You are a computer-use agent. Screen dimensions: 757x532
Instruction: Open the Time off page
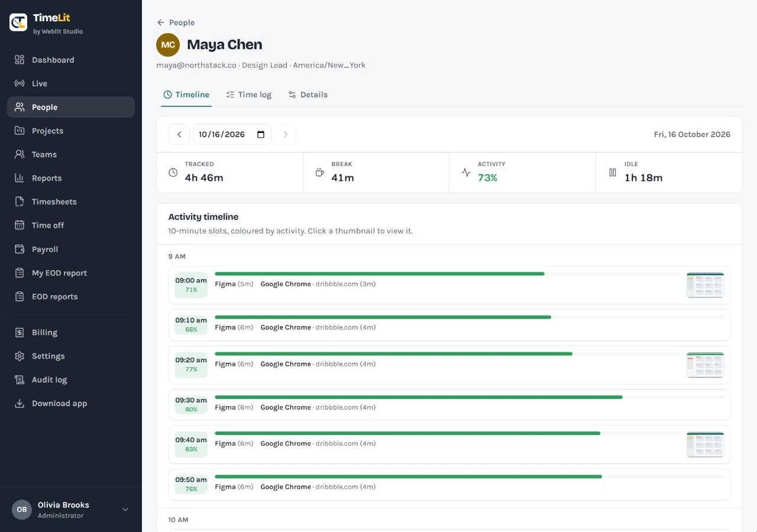point(71,225)
